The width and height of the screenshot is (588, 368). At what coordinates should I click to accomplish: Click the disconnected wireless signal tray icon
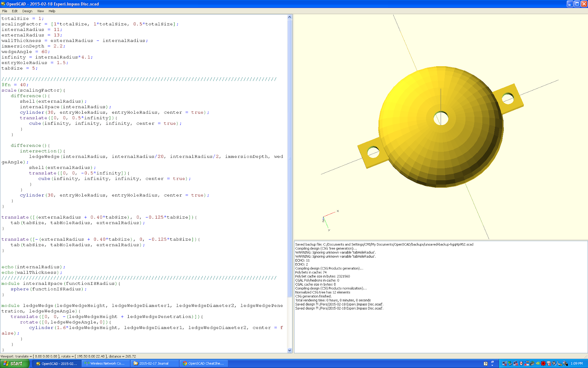point(549,364)
